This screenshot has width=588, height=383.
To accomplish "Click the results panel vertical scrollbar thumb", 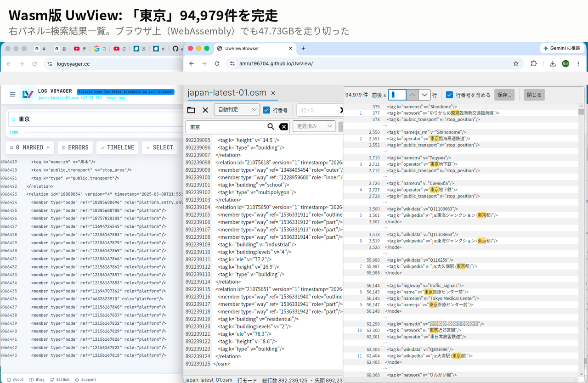I will point(581,111).
